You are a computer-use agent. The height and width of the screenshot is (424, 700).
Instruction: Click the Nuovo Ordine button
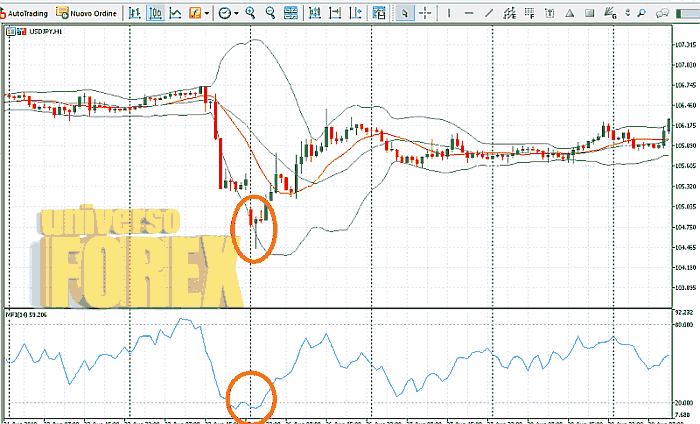pos(85,13)
